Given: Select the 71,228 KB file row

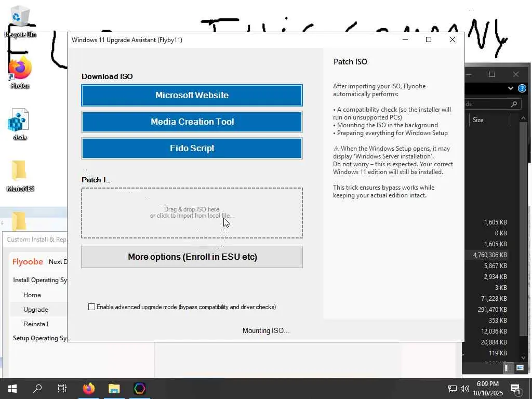Looking at the screenshot, I should (x=486, y=299).
